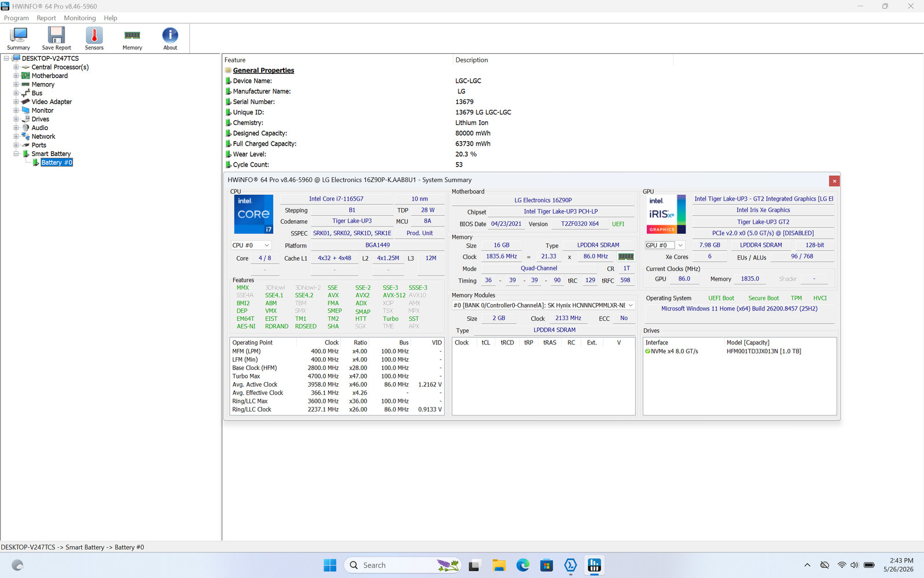924x578 pixels.
Task: Open the Summary toolbar icon
Action: [x=18, y=38]
